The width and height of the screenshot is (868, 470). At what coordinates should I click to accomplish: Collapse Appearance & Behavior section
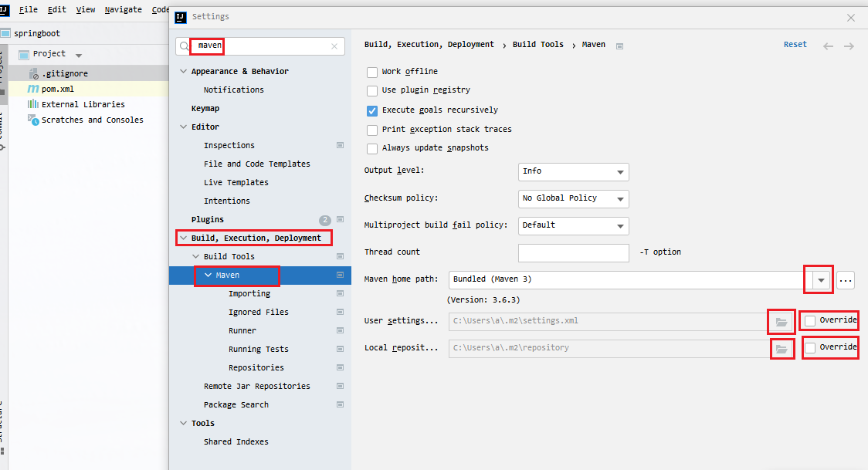[x=183, y=71]
